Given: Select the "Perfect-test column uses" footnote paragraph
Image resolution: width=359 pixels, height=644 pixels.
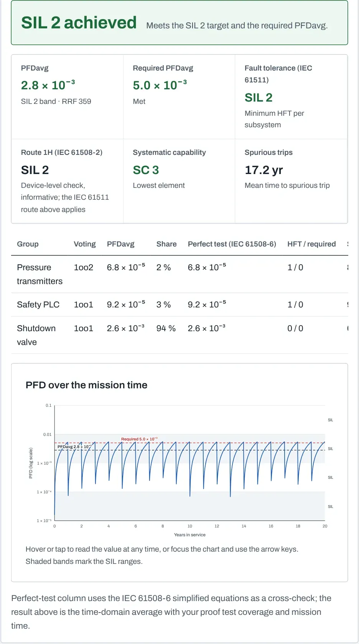Looking at the screenshot, I should point(171,612).
